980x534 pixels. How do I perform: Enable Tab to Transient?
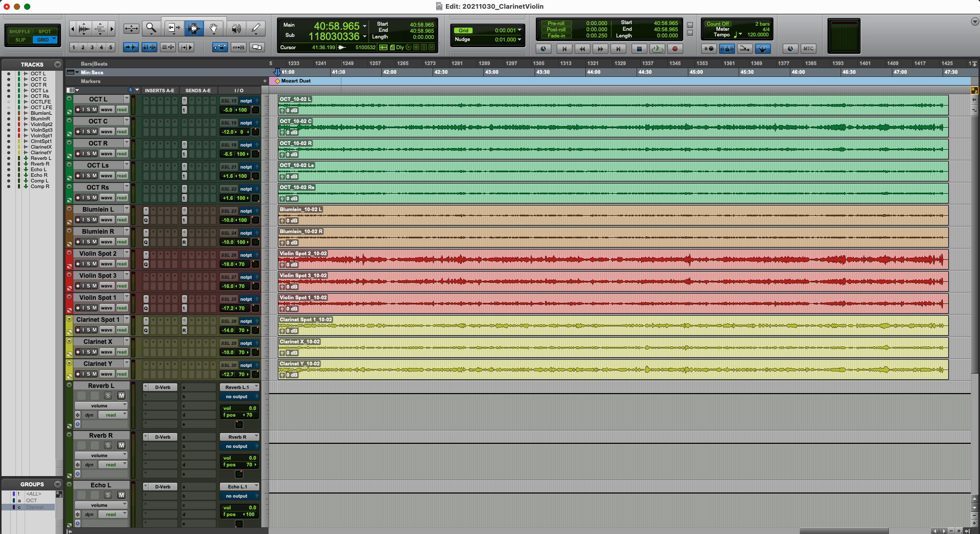131,47
